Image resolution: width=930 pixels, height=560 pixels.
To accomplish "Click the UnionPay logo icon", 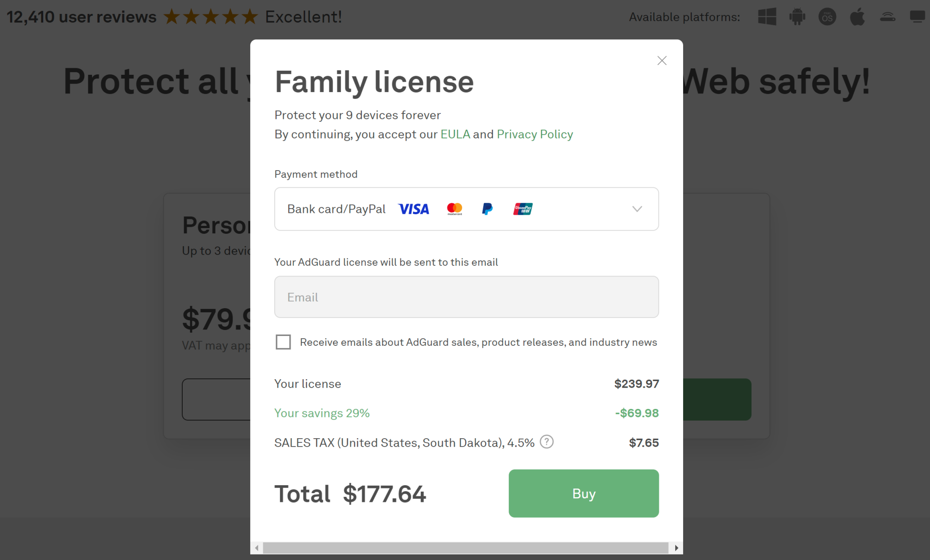I will [x=523, y=209].
